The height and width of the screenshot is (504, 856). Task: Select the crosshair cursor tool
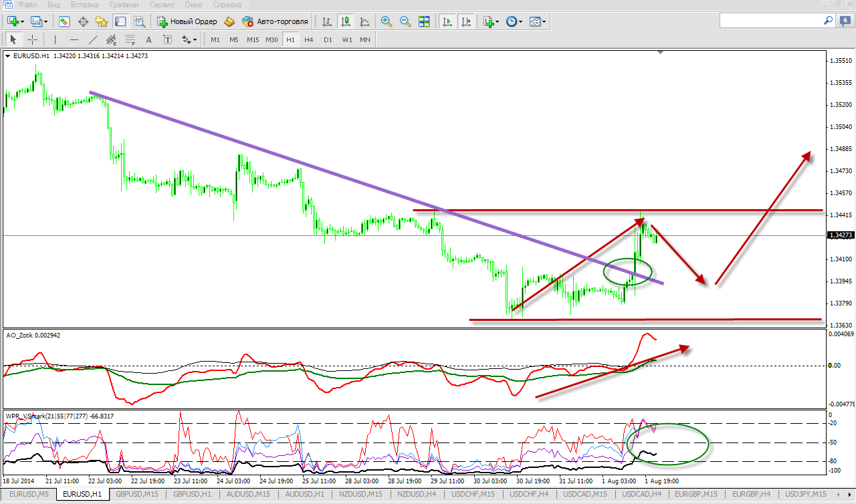click(32, 39)
